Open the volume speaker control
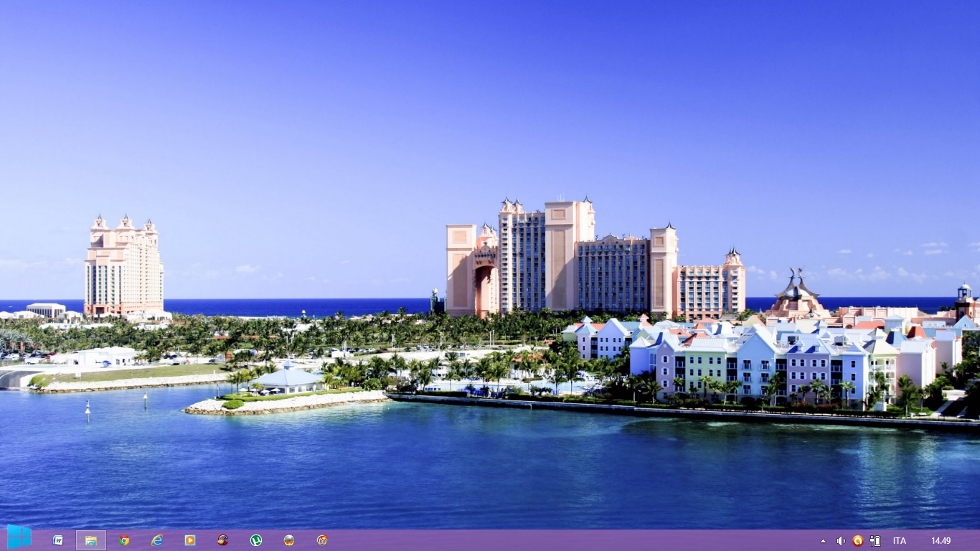This screenshot has width=980, height=551. pyautogui.click(x=840, y=541)
